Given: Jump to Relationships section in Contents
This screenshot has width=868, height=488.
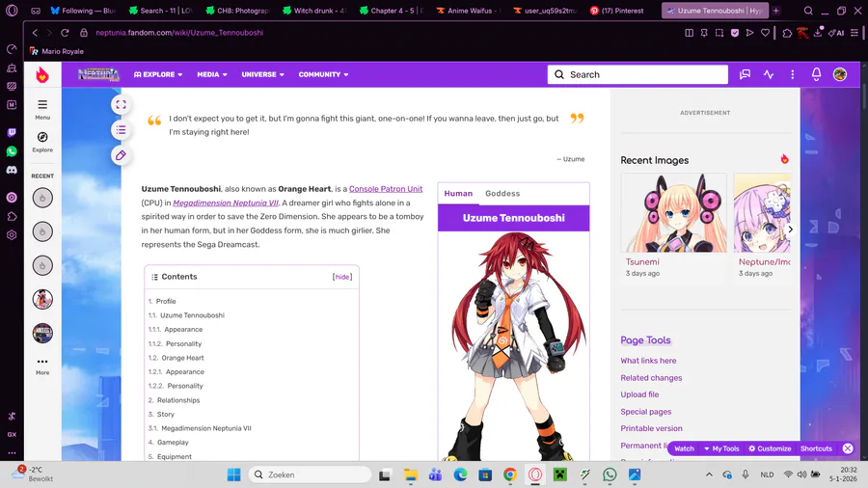Looking at the screenshot, I should 178,400.
